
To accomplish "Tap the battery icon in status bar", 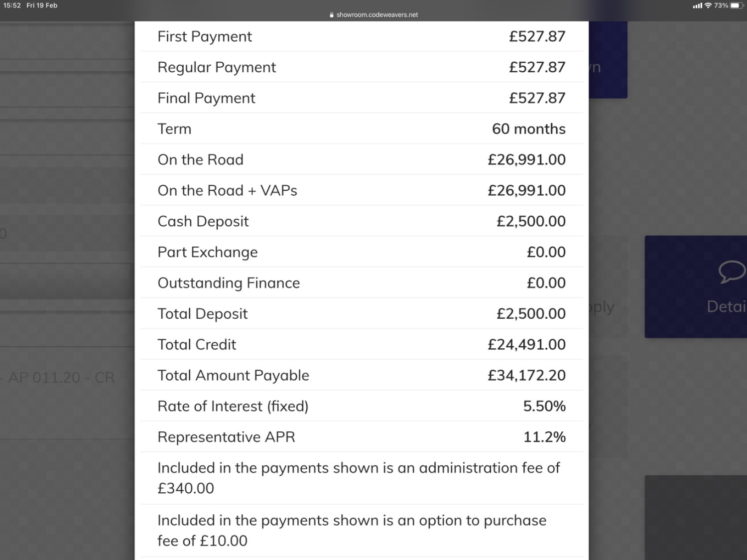I will click(x=738, y=5).
